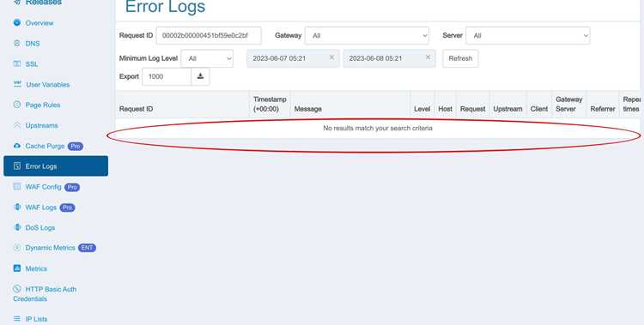Screen dimensions: 644x325
Task: Open WAF Logs page
Action: pos(40,208)
